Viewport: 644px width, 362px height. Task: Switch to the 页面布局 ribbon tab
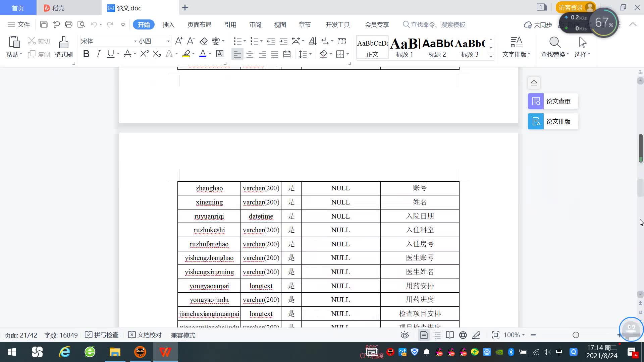tap(199, 24)
